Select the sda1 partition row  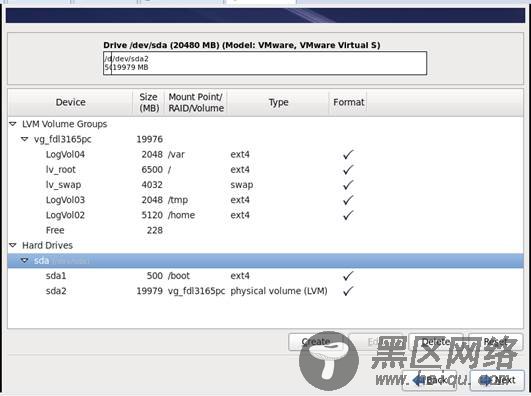tap(266, 276)
